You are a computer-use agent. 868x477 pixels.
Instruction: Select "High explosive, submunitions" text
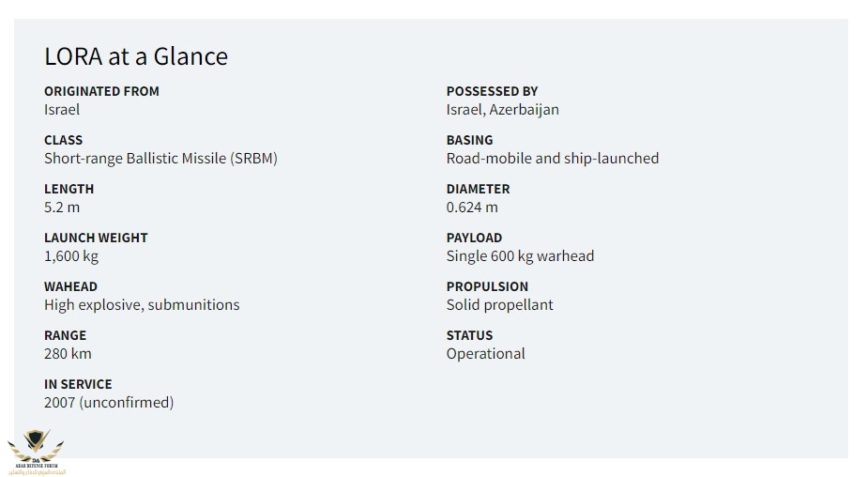(142, 305)
